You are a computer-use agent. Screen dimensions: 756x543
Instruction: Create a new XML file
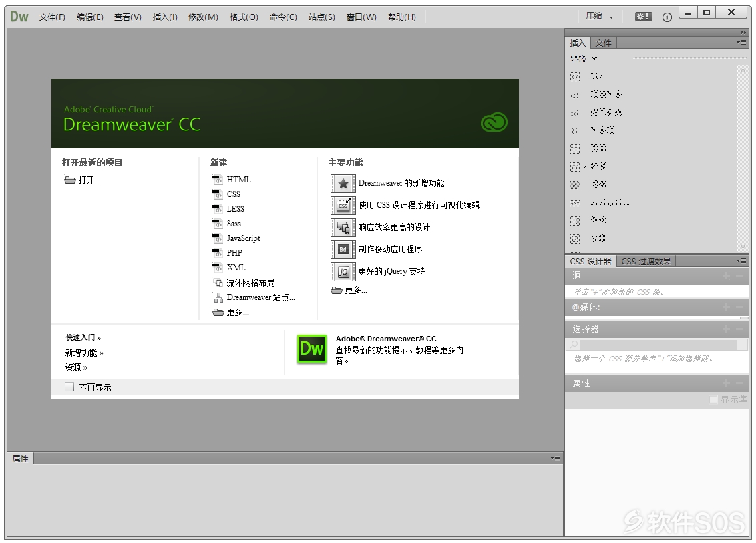(x=229, y=268)
